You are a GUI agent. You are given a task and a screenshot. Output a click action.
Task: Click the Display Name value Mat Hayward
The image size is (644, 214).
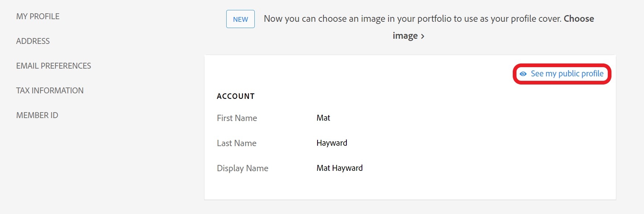(339, 168)
